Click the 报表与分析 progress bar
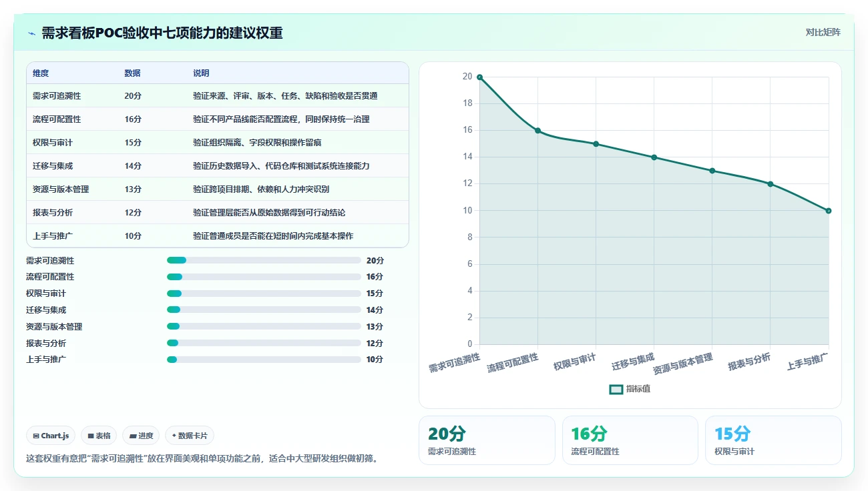Screen dimensions: 868x491 coord(264,343)
